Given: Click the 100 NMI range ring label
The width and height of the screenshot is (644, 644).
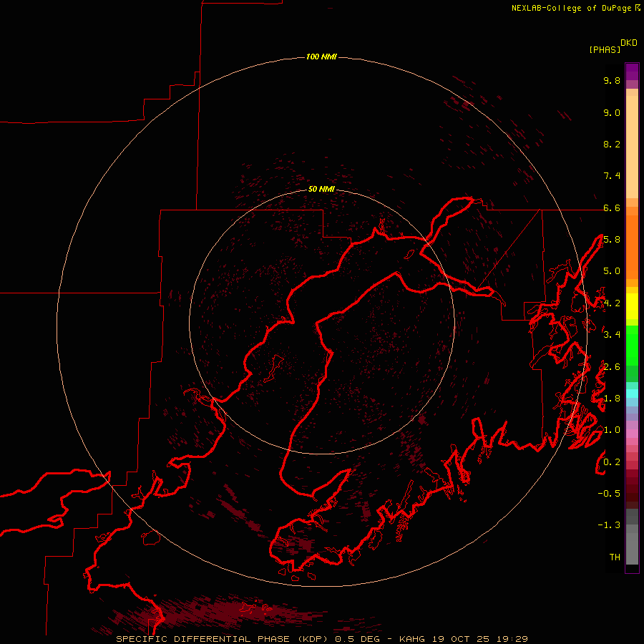Looking at the screenshot, I should pyautogui.click(x=321, y=57).
